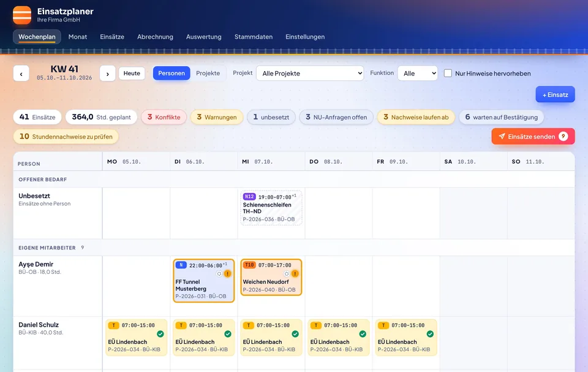This screenshot has height=372, width=588.
Task: Click pending status icon on FF Tunnel Musterberg
Action: 219,274
